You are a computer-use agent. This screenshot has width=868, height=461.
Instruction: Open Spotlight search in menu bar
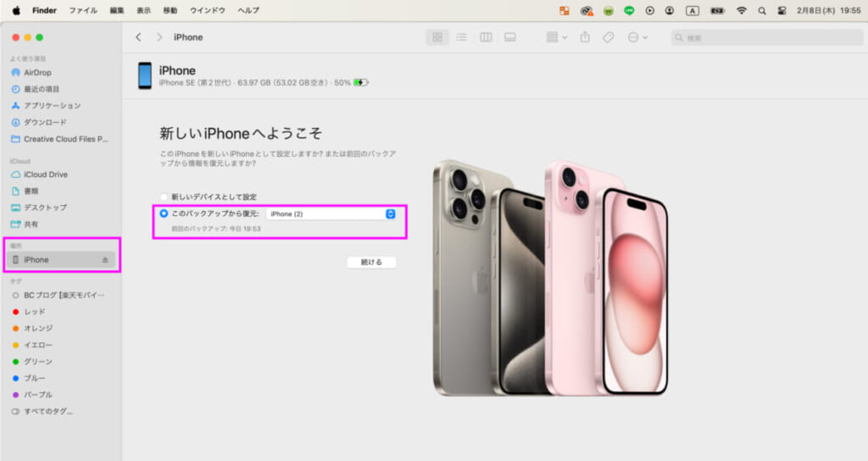(762, 10)
